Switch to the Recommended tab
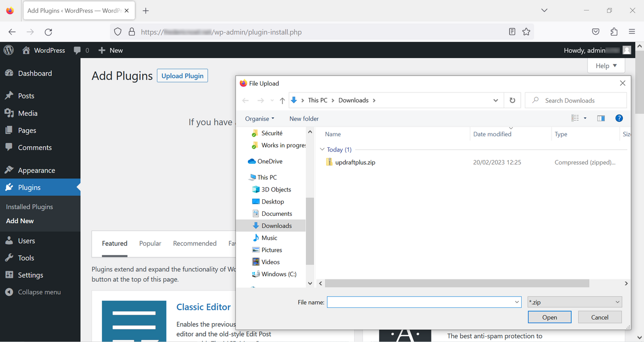 pos(195,243)
